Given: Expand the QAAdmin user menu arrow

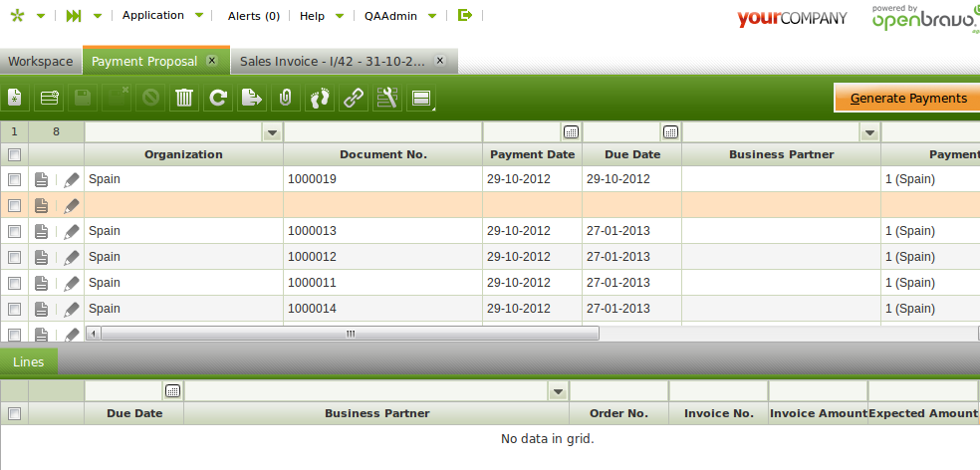Looking at the screenshot, I should point(432,16).
